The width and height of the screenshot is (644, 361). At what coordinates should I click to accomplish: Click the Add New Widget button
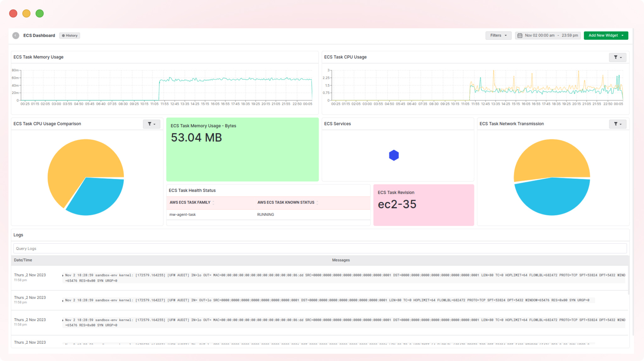click(603, 35)
